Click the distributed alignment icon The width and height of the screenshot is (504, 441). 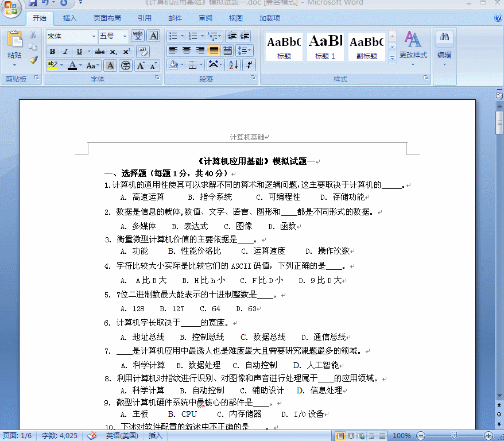click(x=227, y=51)
